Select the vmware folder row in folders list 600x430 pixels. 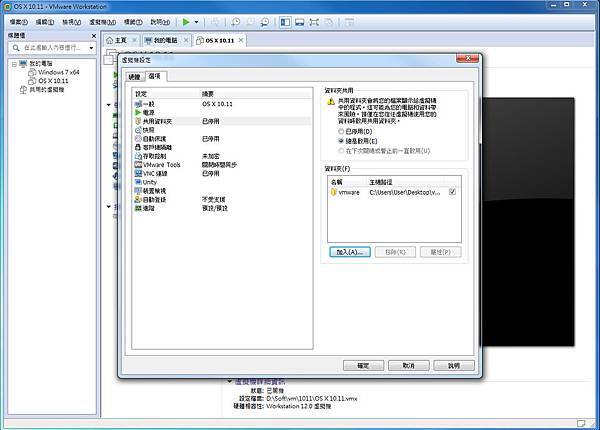[x=394, y=192]
